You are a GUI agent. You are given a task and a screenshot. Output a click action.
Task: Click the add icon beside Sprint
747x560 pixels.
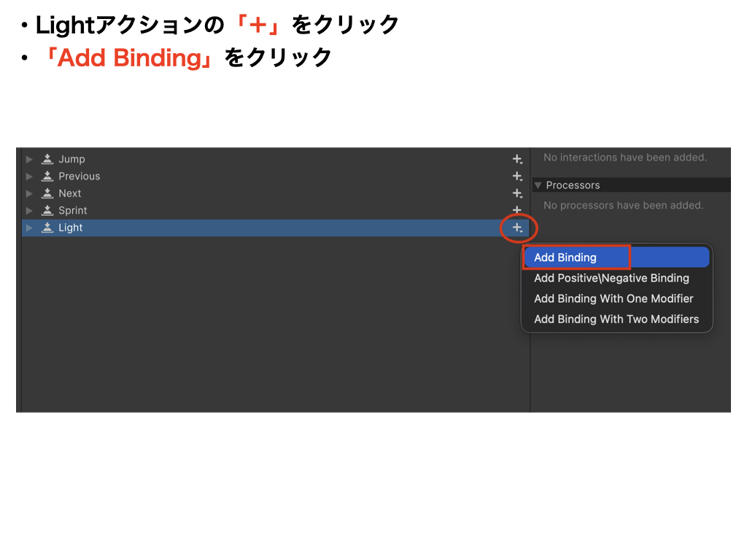pyautogui.click(x=517, y=211)
